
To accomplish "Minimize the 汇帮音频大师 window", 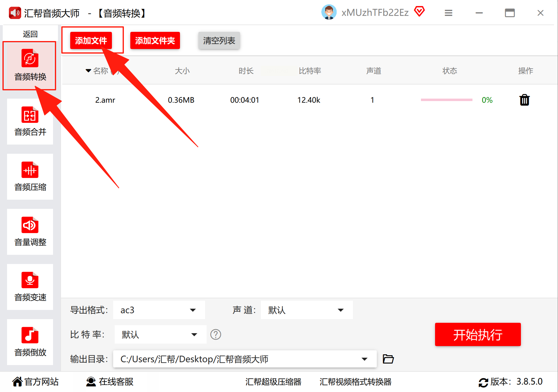I will tap(479, 13).
